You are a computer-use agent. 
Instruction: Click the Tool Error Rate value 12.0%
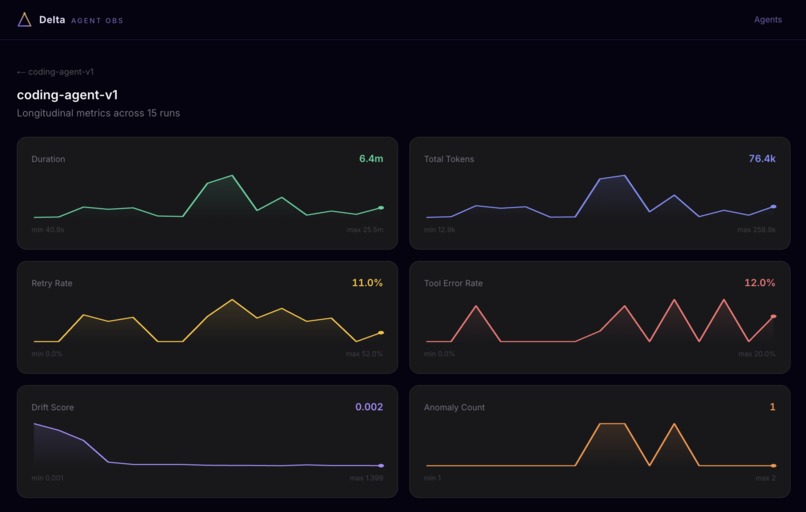point(760,283)
